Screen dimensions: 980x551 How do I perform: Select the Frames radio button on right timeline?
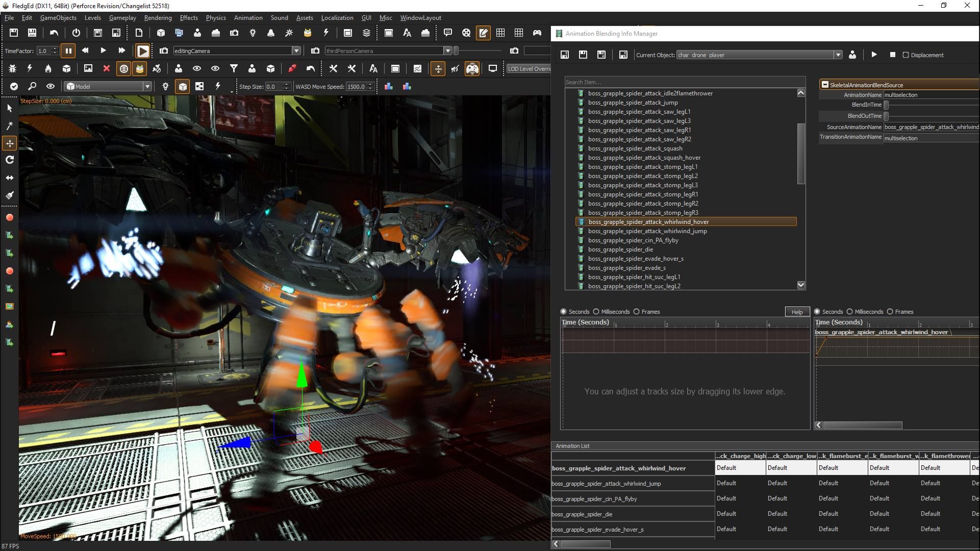click(891, 312)
